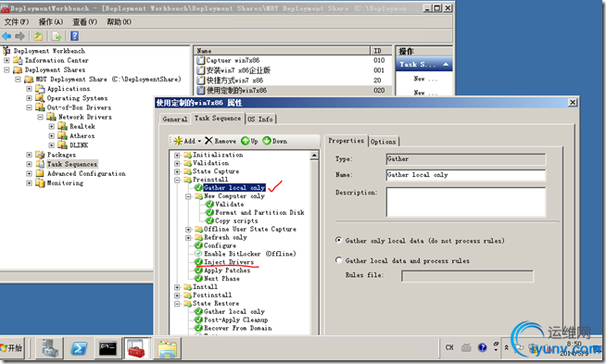Open the 查看(V) menu
The height and width of the screenshot is (364, 606).
coord(85,22)
